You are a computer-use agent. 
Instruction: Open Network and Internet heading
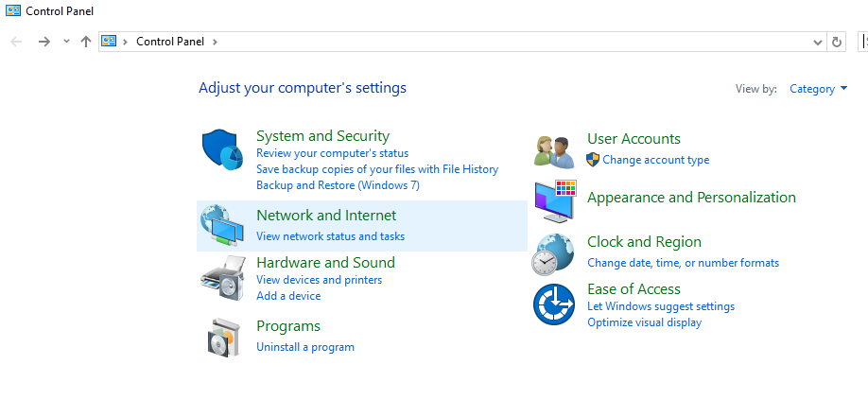coord(326,216)
